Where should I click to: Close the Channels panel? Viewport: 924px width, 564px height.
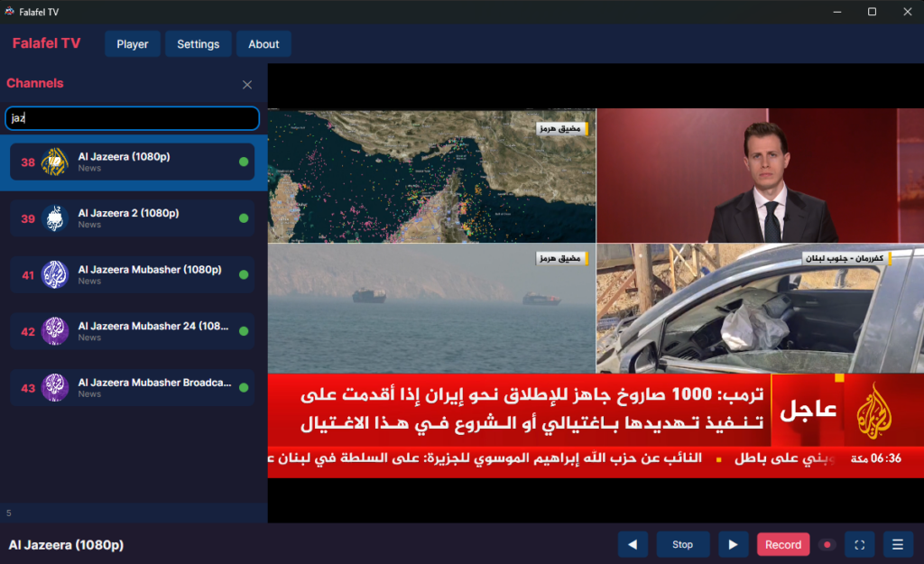pyautogui.click(x=247, y=85)
